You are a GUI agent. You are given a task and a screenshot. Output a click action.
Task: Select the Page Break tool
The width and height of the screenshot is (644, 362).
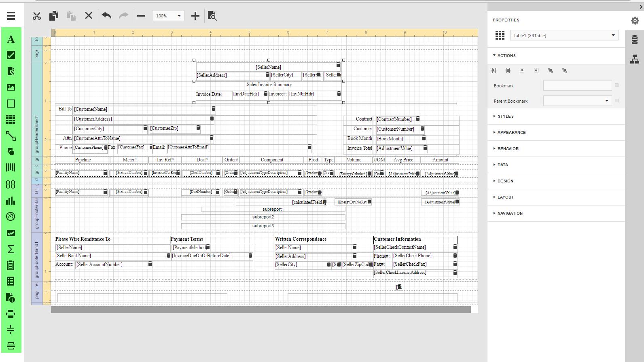[x=11, y=314]
